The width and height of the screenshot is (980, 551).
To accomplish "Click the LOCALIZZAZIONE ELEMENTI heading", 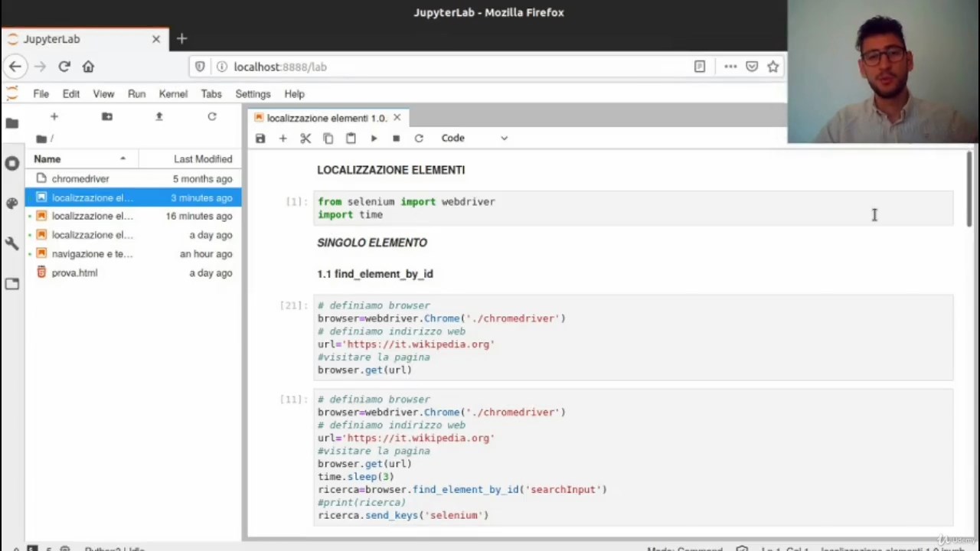I will pyautogui.click(x=390, y=170).
